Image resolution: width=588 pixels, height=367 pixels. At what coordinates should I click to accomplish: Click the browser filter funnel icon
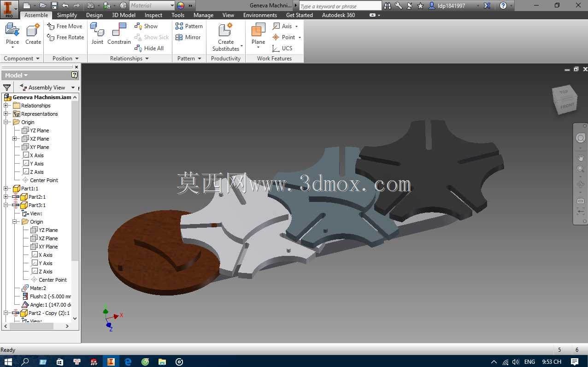click(x=7, y=88)
